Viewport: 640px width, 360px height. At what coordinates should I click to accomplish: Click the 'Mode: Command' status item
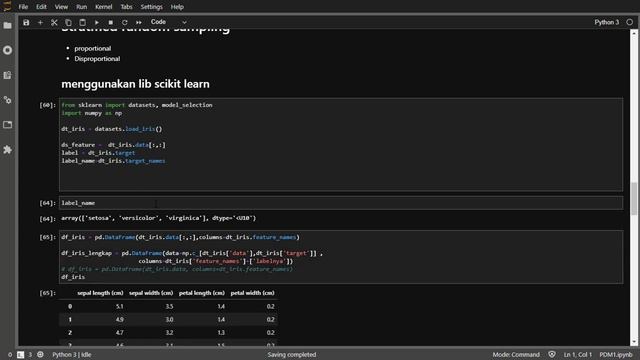pos(516,355)
